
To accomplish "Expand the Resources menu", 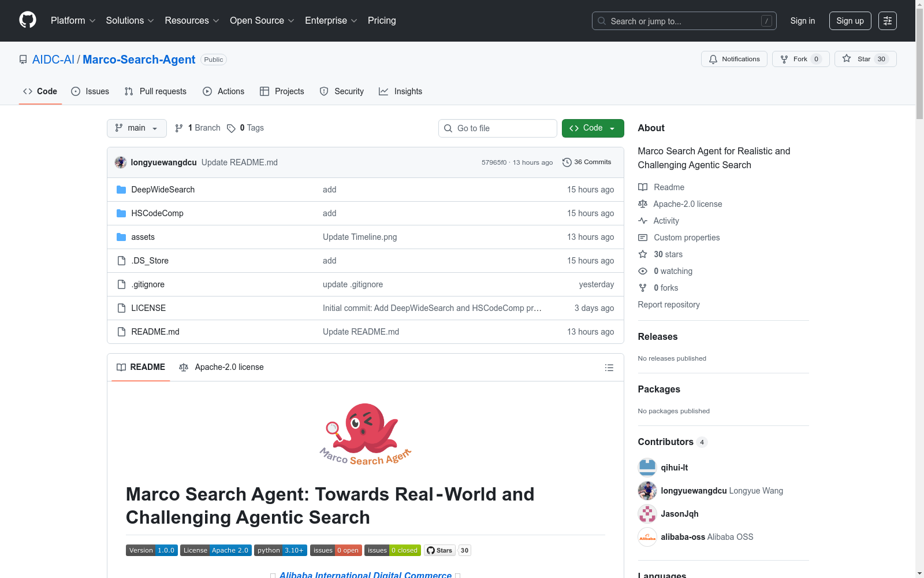I will pyautogui.click(x=192, y=21).
